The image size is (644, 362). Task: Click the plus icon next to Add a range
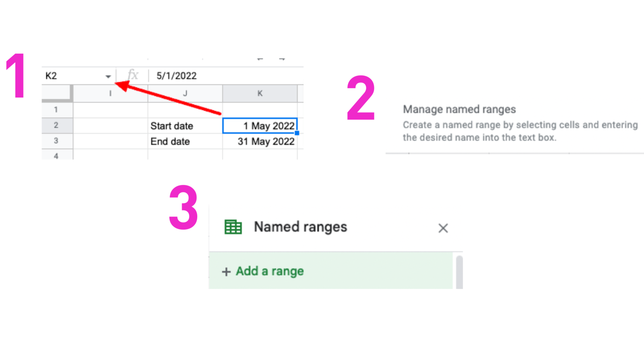click(225, 271)
